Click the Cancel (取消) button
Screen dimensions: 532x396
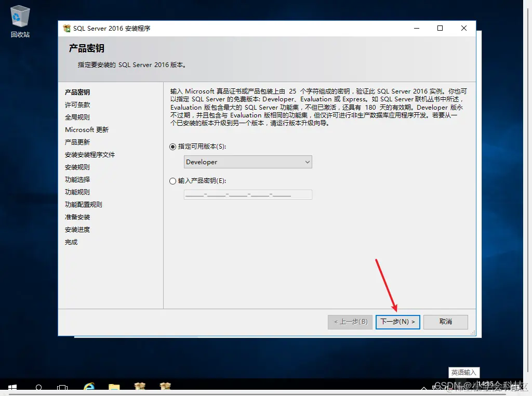tap(446, 322)
